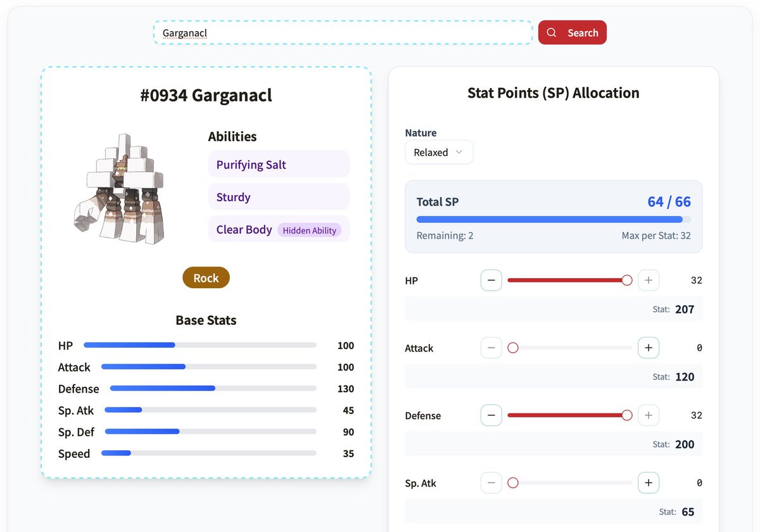
Task: Open the Relaxed nature dropdown
Action: tap(439, 152)
